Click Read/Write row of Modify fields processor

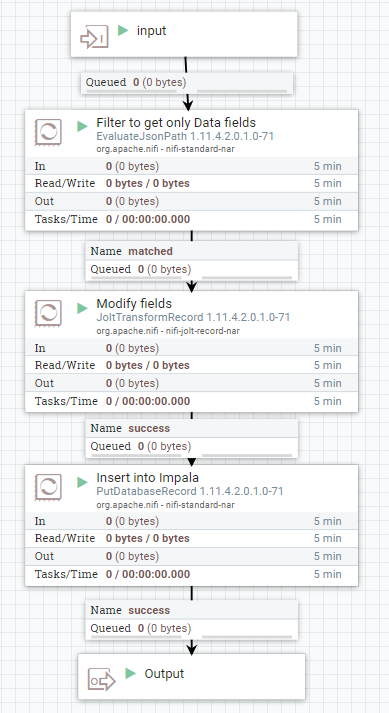(x=192, y=366)
